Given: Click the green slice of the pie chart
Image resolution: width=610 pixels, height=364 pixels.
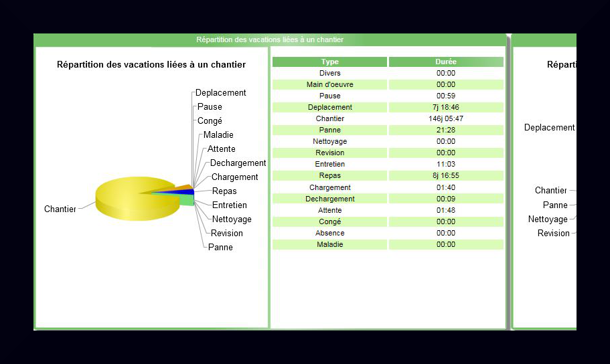Looking at the screenshot, I should point(187,200).
